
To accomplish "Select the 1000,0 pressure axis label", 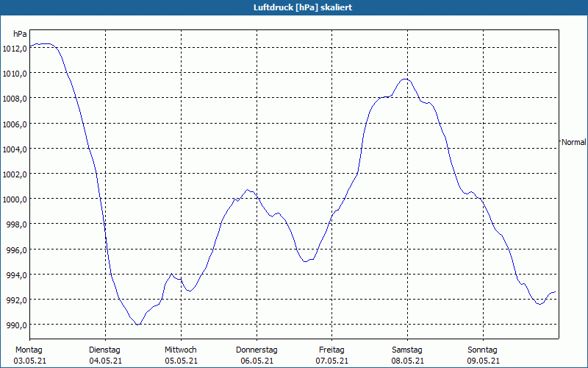I will [15, 199].
